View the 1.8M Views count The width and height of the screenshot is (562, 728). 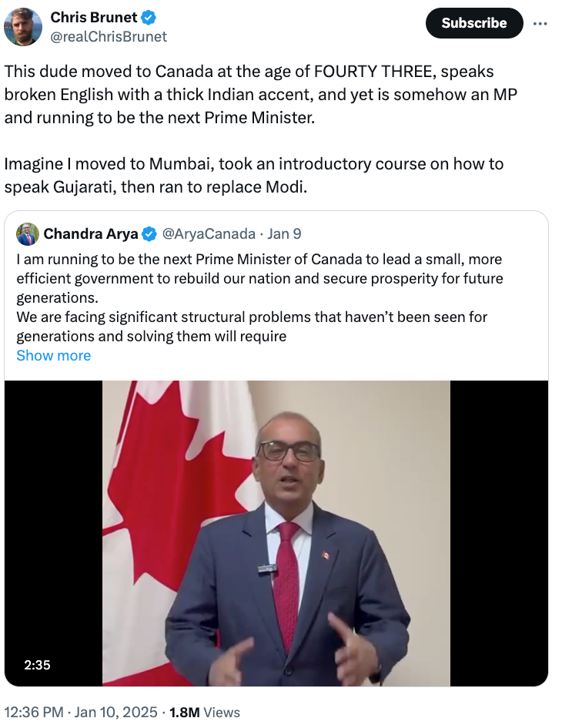205,713
